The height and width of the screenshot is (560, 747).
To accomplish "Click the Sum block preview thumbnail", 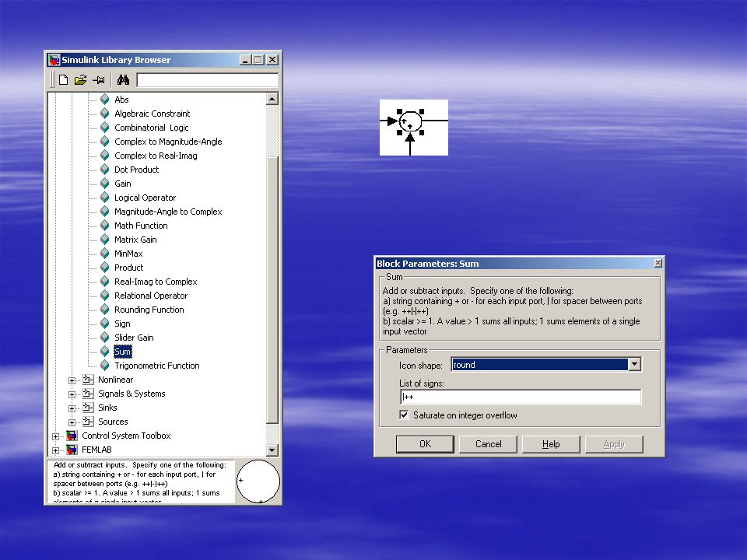I will coord(258,481).
